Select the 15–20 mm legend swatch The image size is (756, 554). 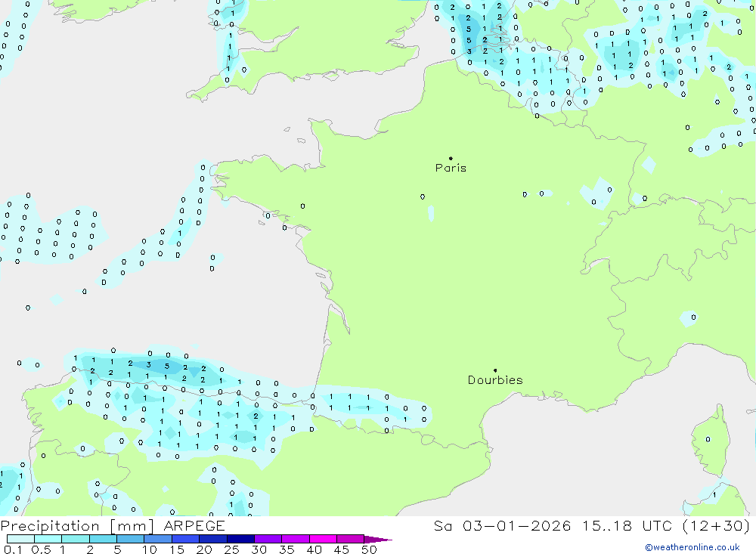pyautogui.click(x=186, y=539)
